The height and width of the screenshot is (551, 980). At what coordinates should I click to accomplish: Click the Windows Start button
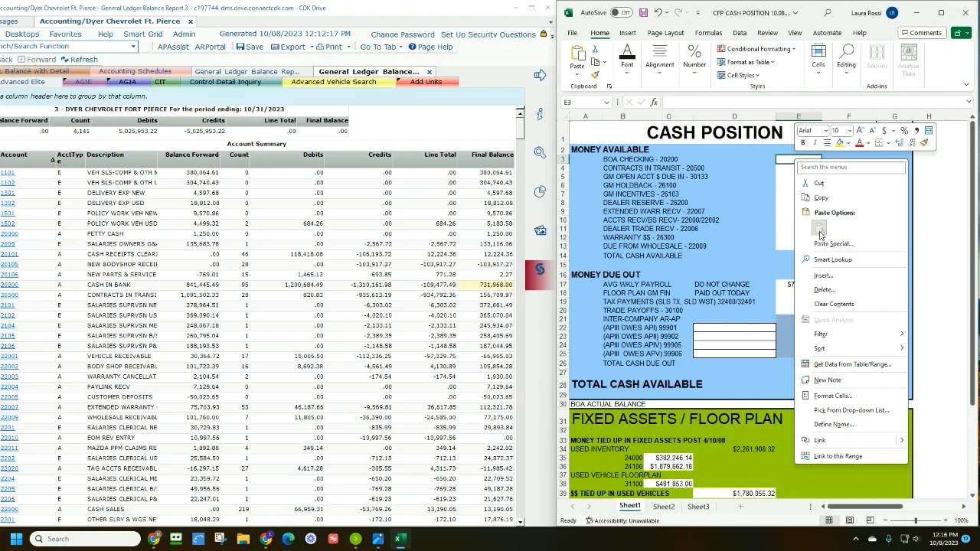click(16, 539)
